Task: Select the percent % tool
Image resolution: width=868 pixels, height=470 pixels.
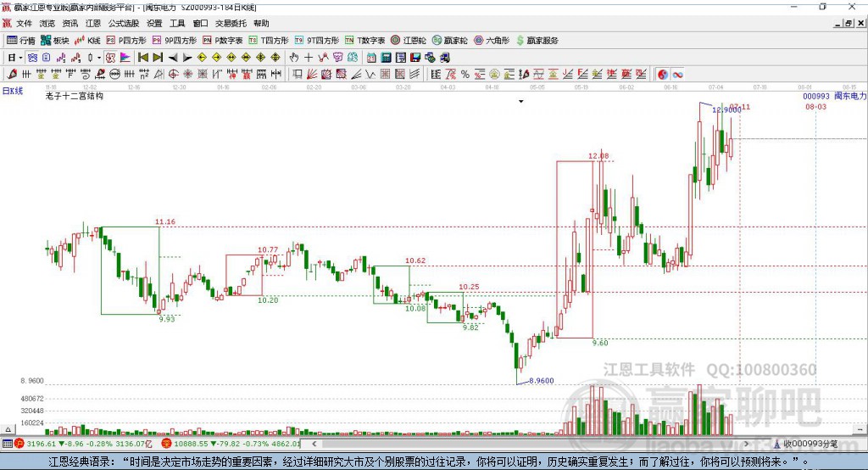Action: pos(465,75)
